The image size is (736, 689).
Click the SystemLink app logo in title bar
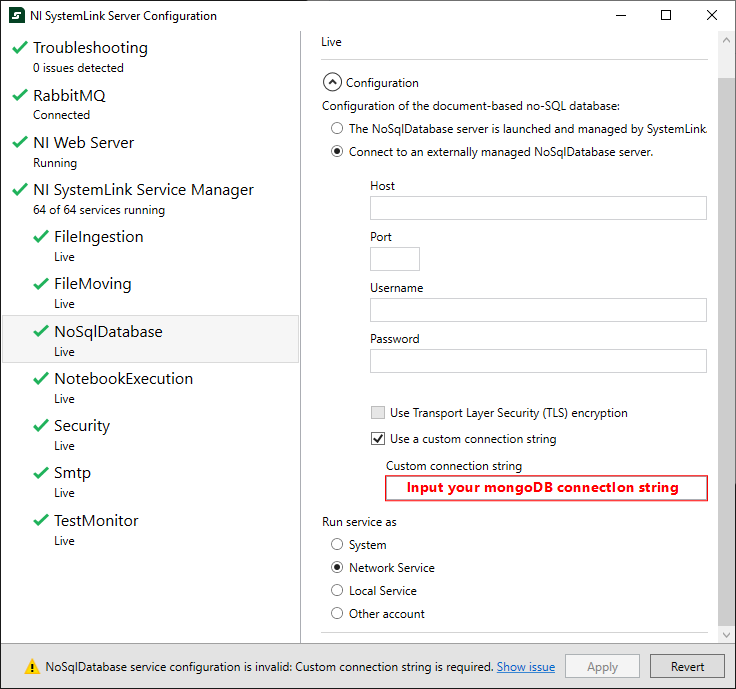point(16,15)
